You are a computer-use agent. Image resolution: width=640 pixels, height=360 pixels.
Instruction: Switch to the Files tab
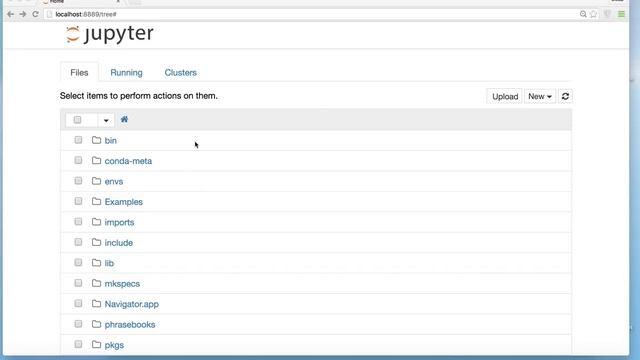click(79, 72)
